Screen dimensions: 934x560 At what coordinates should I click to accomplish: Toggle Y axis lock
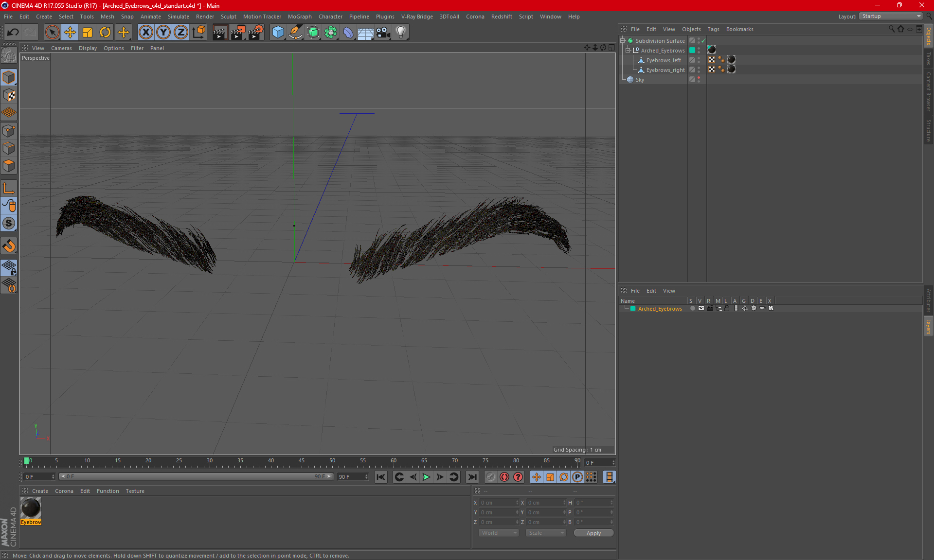point(163,33)
